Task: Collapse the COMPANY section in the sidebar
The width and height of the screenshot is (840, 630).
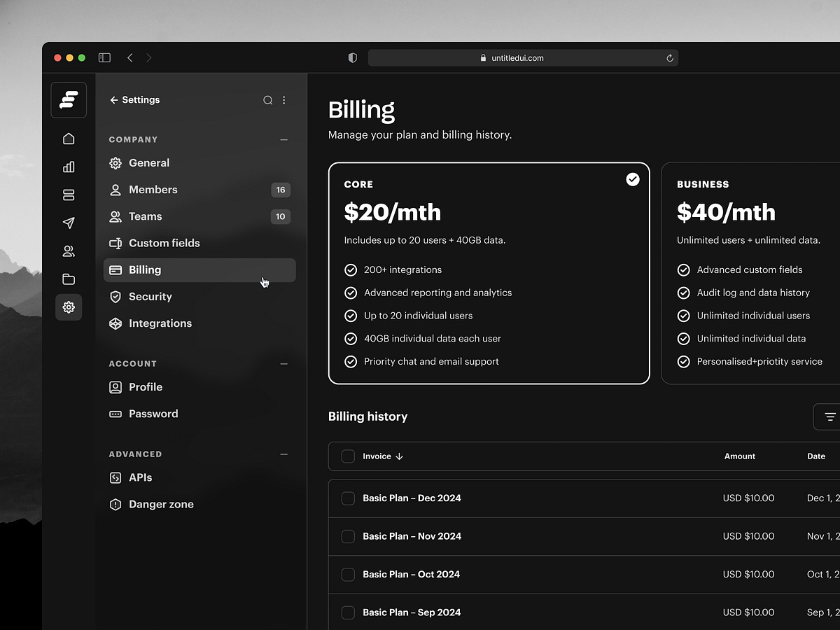Action: [283, 139]
